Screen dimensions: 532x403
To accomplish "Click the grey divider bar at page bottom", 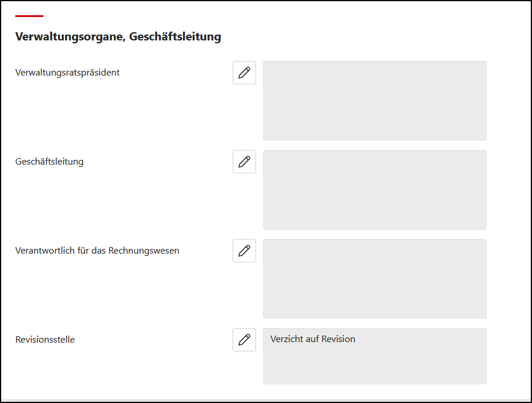I will click(266, 401).
